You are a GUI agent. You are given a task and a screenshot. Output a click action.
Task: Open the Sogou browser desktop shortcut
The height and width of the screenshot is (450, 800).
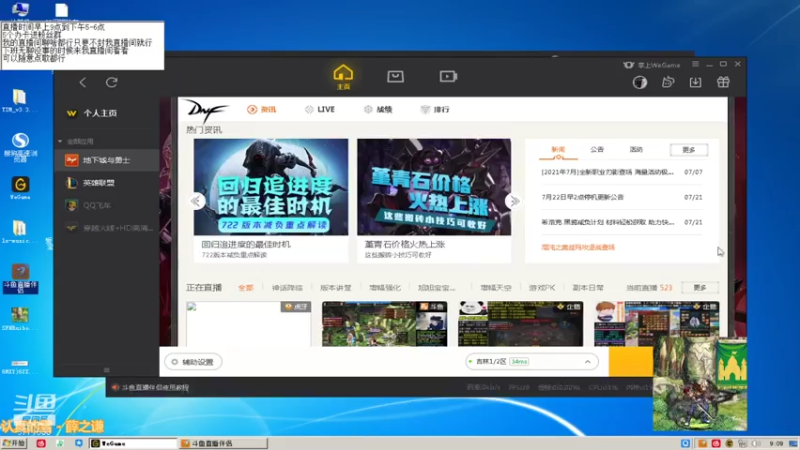click(x=20, y=147)
